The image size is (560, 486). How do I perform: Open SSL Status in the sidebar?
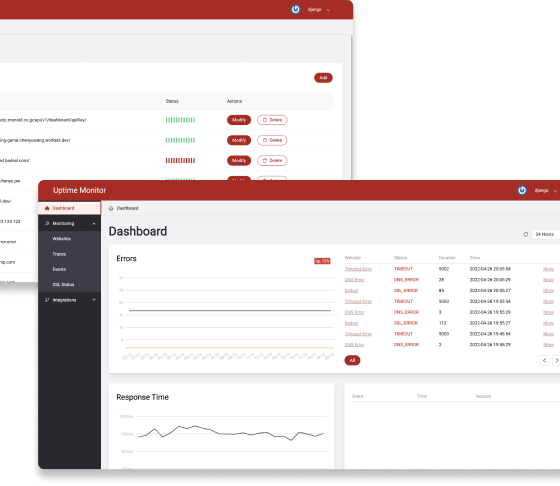click(64, 285)
